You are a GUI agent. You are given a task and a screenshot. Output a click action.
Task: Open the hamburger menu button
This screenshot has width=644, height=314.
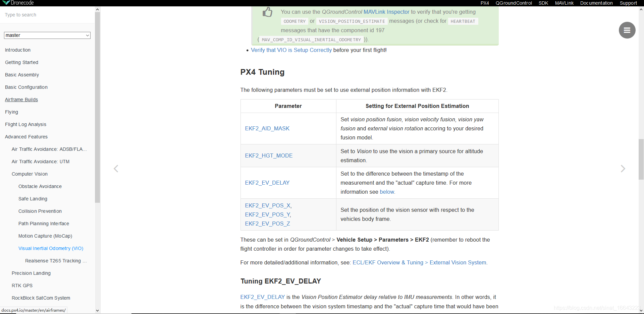627,30
